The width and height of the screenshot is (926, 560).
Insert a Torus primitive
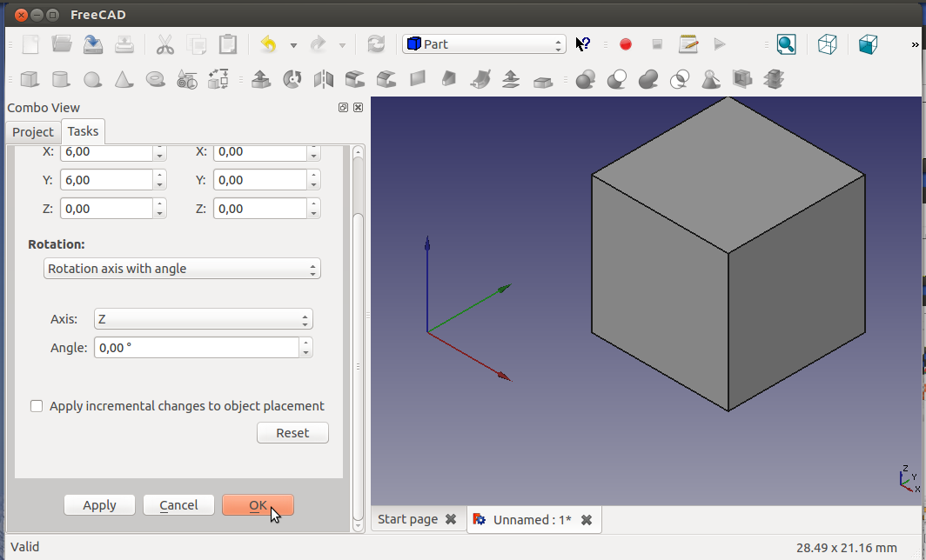[x=155, y=80]
